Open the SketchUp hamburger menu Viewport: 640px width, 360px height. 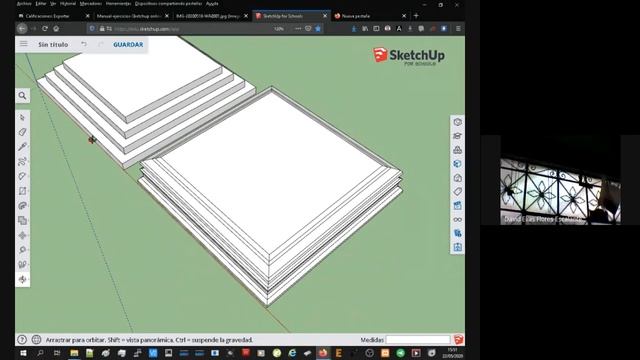coord(24,44)
